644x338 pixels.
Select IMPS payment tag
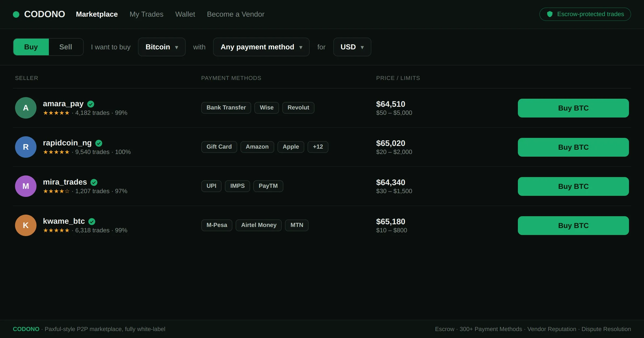click(237, 186)
